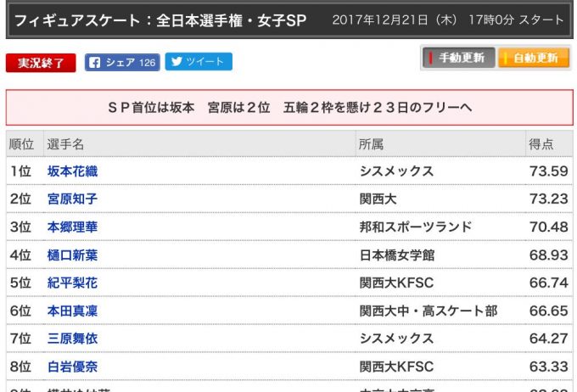Enable 自動更新 (auto refresh) mode

tap(533, 59)
